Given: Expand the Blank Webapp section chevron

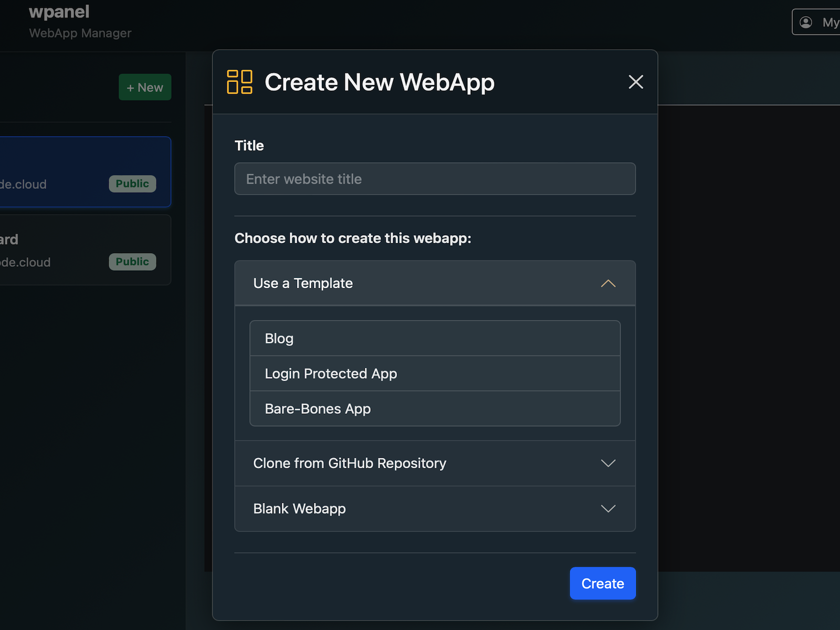Looking at the screenshot, I should pyautogui.click(x=608, y=509).
